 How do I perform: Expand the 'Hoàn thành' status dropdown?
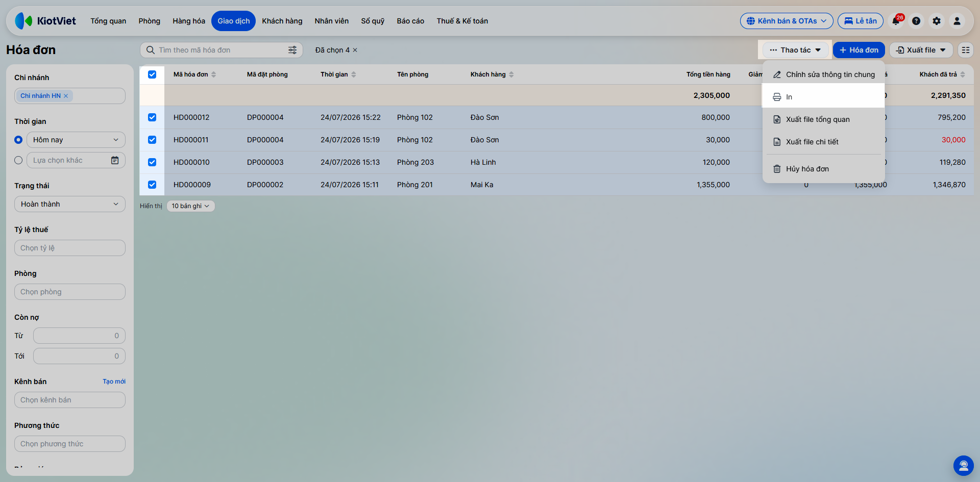(x=70, y=204)
